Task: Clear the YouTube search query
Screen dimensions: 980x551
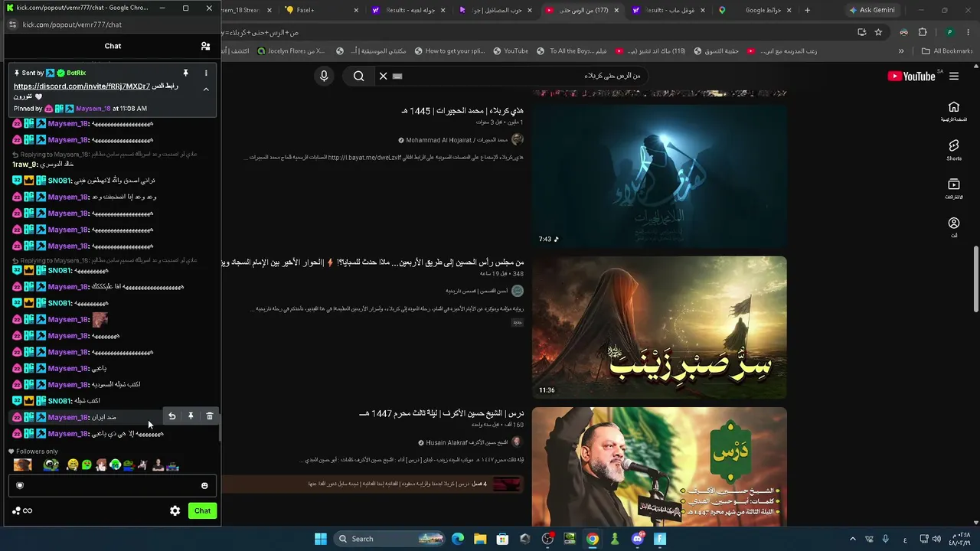Action: [384, 76]
